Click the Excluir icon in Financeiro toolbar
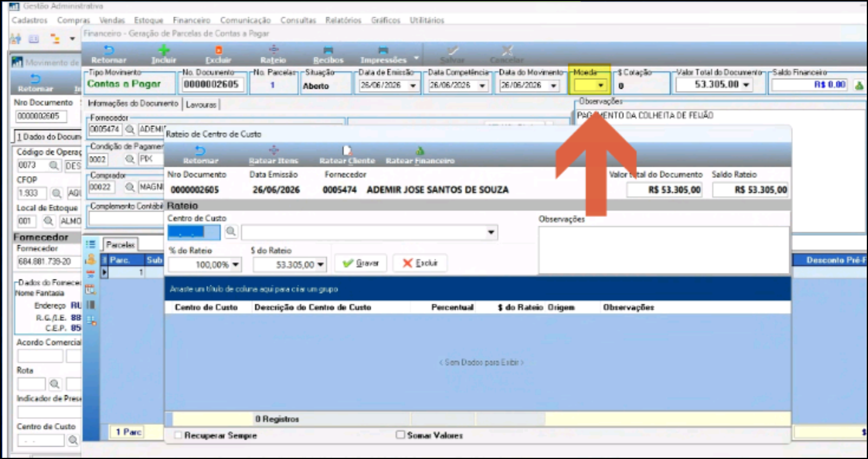 (x=218, y=50)
